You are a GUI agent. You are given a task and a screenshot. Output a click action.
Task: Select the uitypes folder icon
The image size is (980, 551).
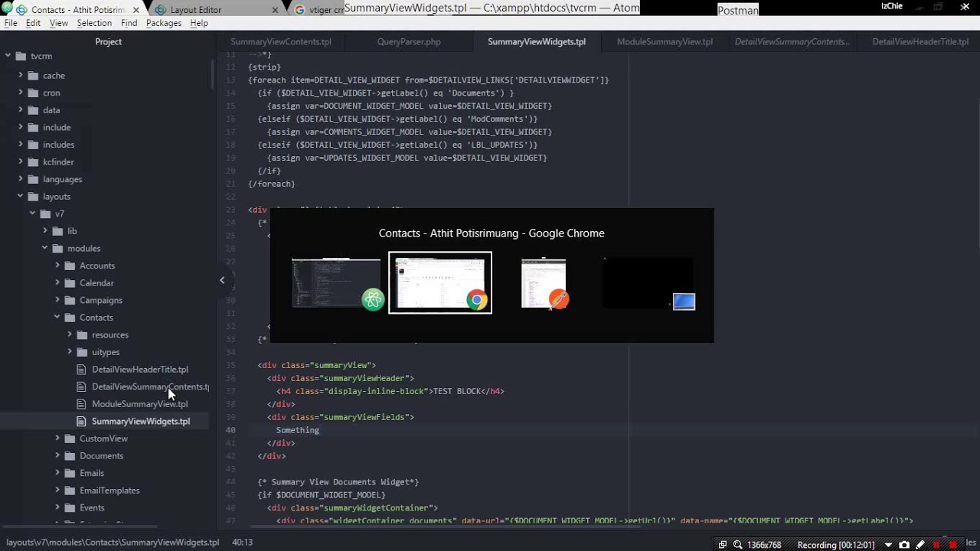(82, 352)
